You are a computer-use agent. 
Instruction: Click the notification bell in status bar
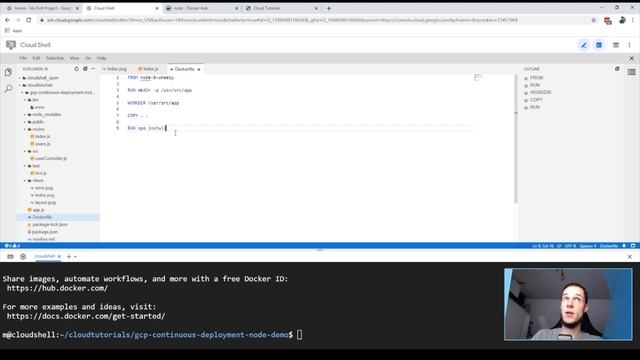(624, 246)
